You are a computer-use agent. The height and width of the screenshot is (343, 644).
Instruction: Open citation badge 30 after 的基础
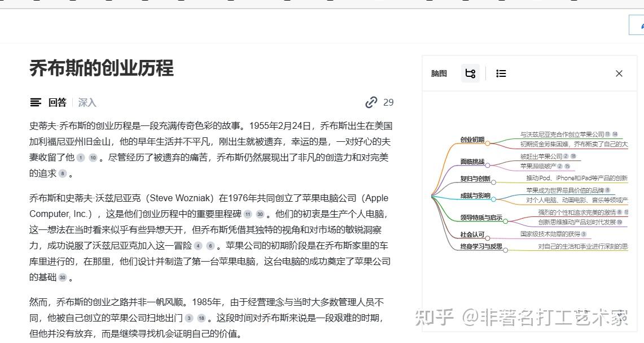(x=63, y=277)
